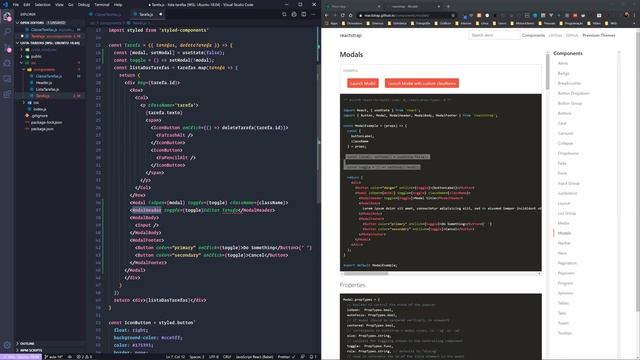Open the File menu in VS Code
Image resolution: width=640 pixels, height=360 pixels.
[x=16, y=4]
